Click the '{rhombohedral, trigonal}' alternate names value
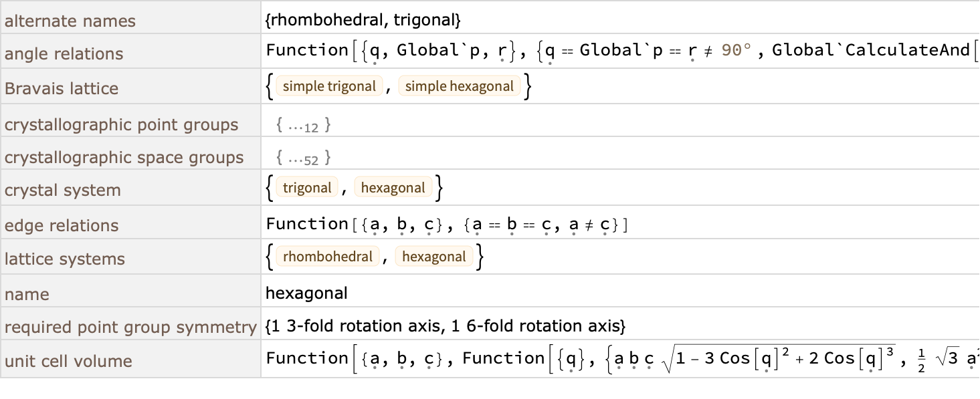This screenshot has height=399, width=980. 363,21
